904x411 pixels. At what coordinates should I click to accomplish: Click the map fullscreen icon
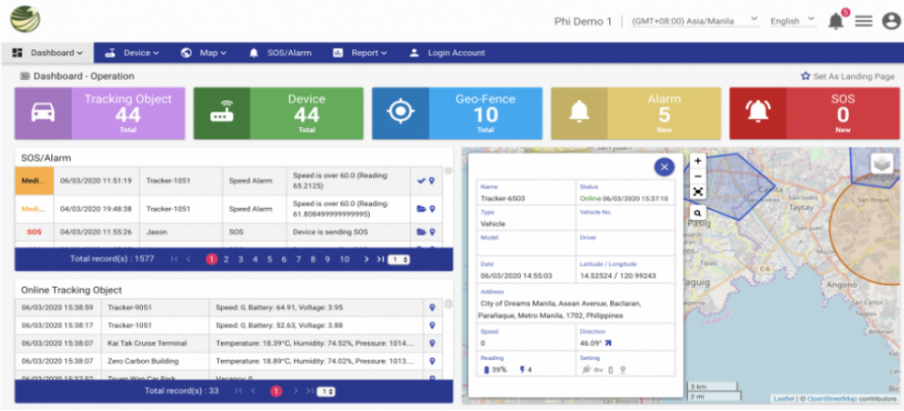(698, 191)
